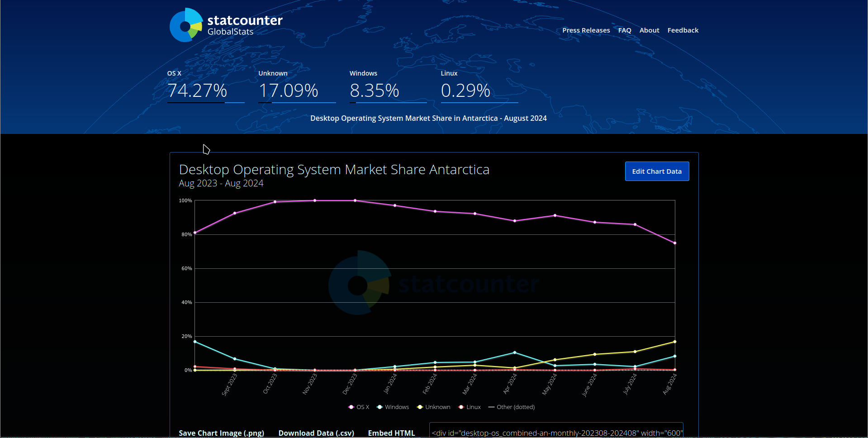Go to the About page
The image size is (868, 438).
pos(649,30)
